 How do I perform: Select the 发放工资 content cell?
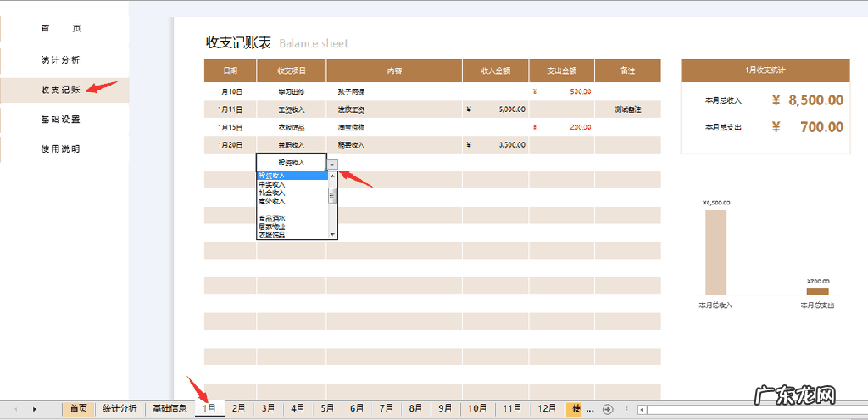pos(394,109)
